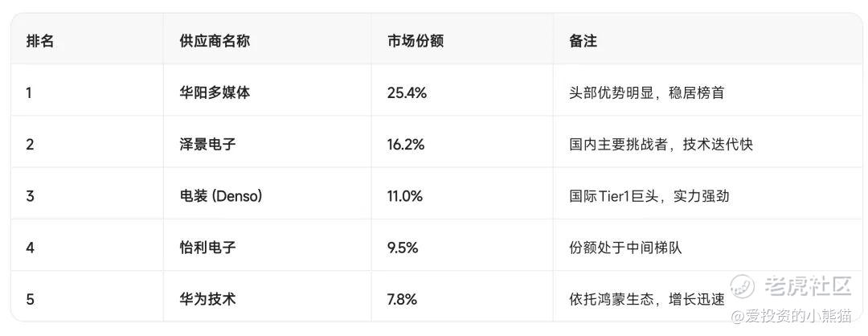Click the note 国内主要挑战者，技术迭代快
This screenshot has width=868, height=336.
(x=661, y=145)
